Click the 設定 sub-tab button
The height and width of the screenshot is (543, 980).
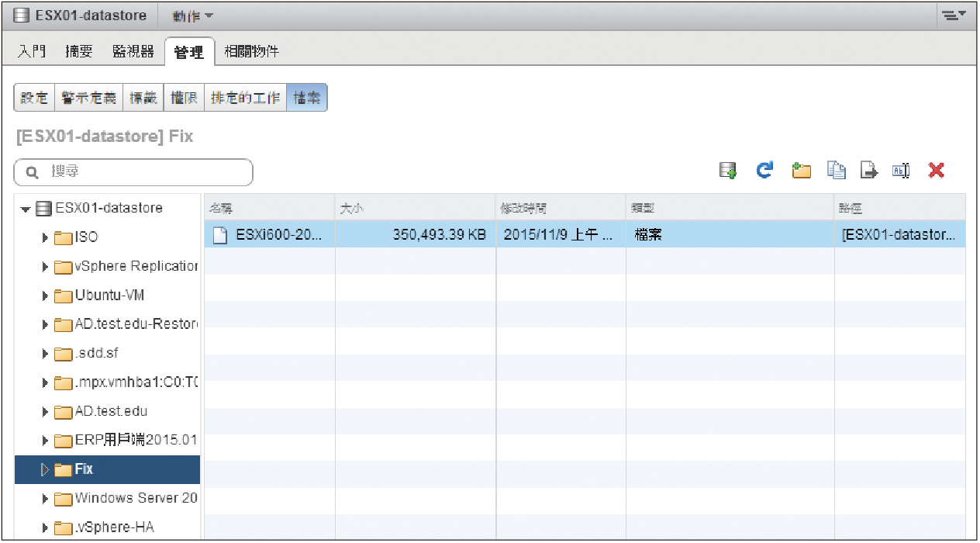(34, 99)
